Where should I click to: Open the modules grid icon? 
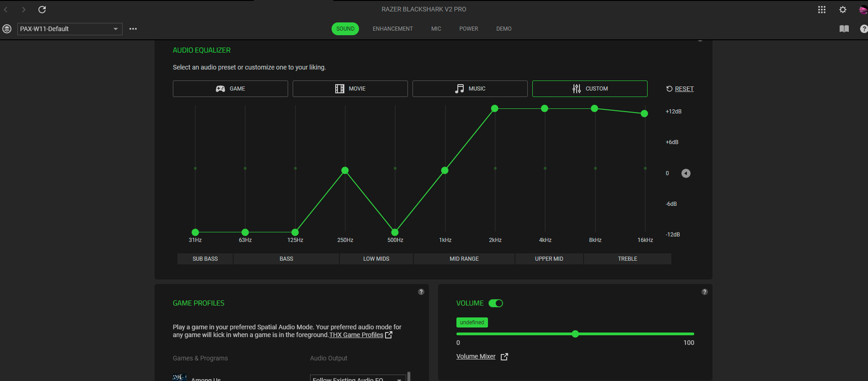822,10
